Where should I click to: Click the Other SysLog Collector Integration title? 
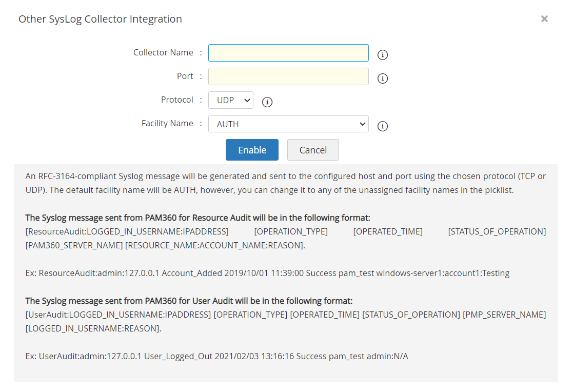pos(100,19)
